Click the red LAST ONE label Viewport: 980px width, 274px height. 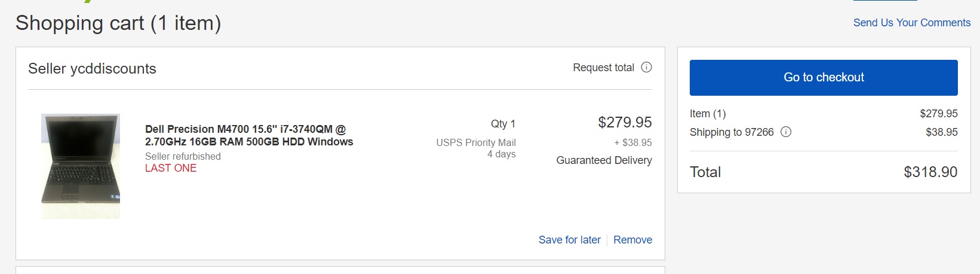click(171, 168)
